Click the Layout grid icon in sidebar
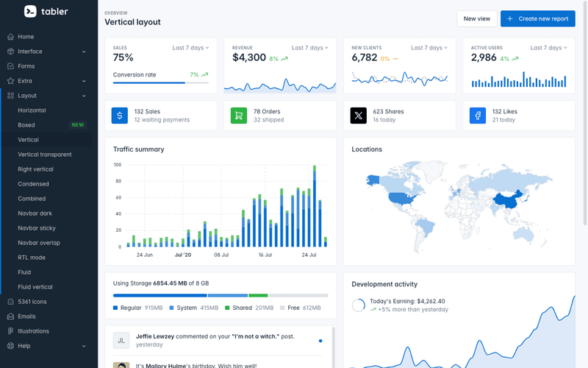Screen dimensions: 588x368 click(10, 96)
